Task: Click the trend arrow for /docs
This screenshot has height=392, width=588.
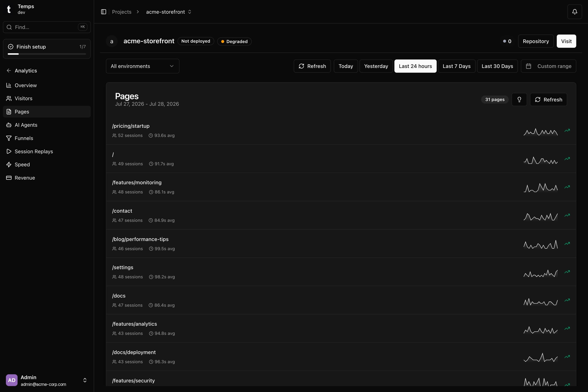Action: [567, 300]
